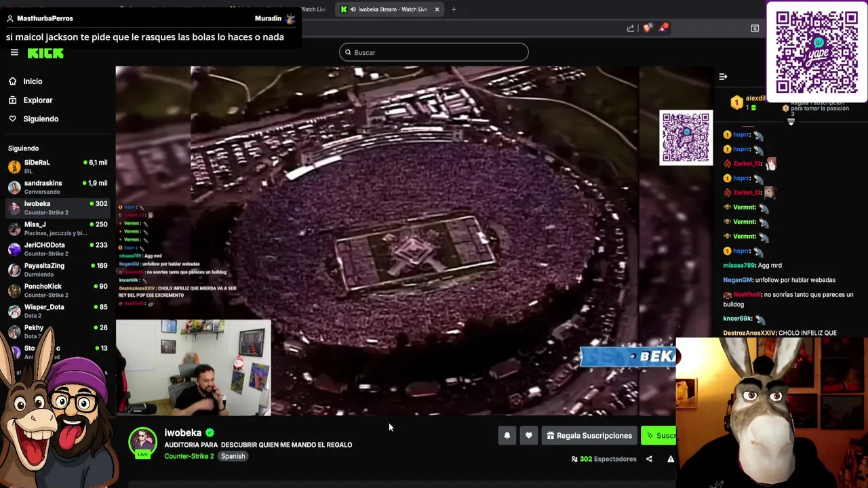Open PonchoKick channel in following list
Screen dimensions: 868x488
[57, 290]
